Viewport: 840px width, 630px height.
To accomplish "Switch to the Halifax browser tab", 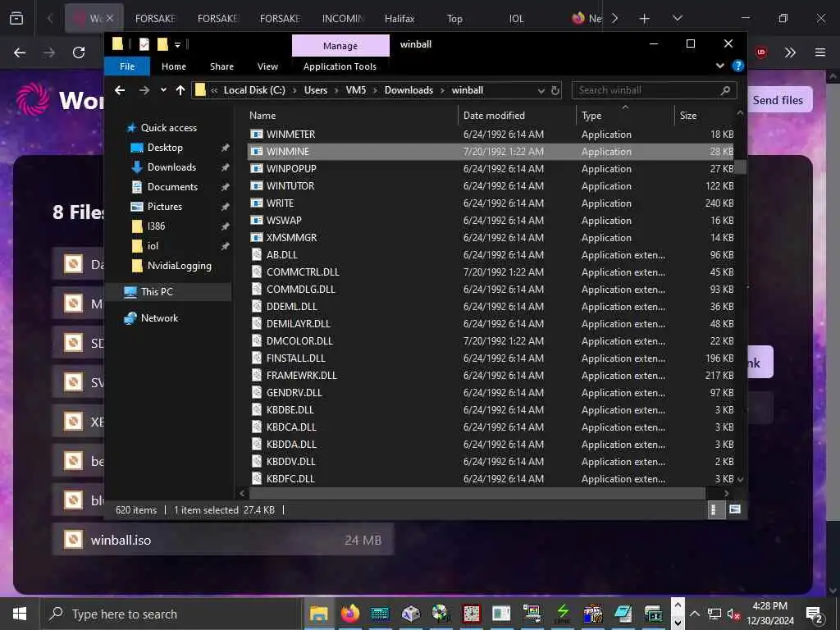I will point(399,19).
